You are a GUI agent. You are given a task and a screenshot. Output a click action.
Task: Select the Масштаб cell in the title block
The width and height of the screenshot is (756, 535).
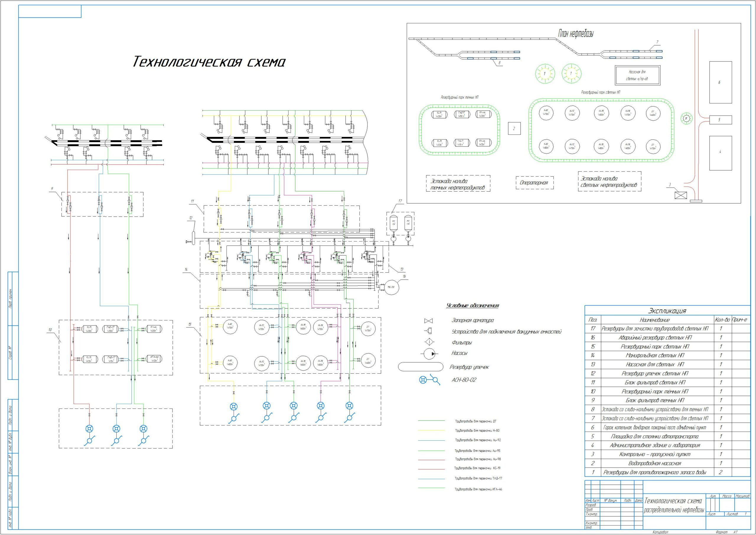742,496
